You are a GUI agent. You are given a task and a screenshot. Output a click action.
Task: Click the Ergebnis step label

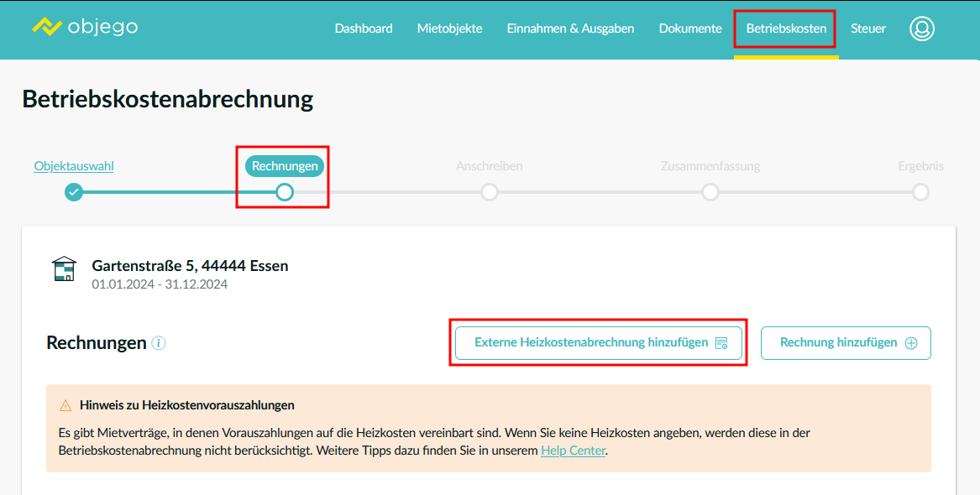[920, 166]
